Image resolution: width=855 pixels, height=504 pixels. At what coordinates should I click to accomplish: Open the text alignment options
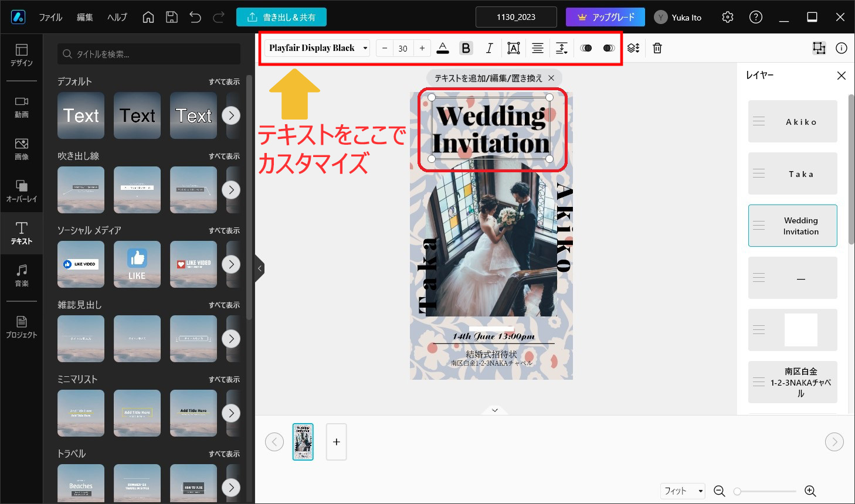(537, 48)
